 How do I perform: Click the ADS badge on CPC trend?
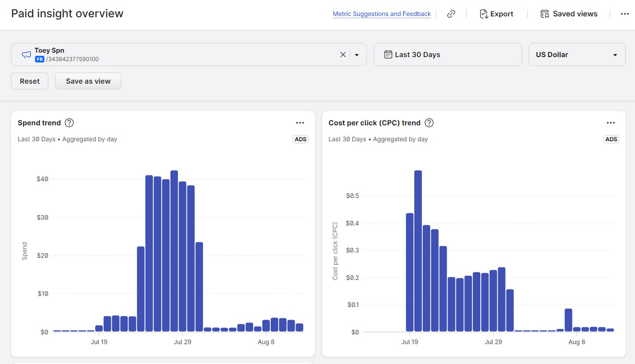[611, 139]
